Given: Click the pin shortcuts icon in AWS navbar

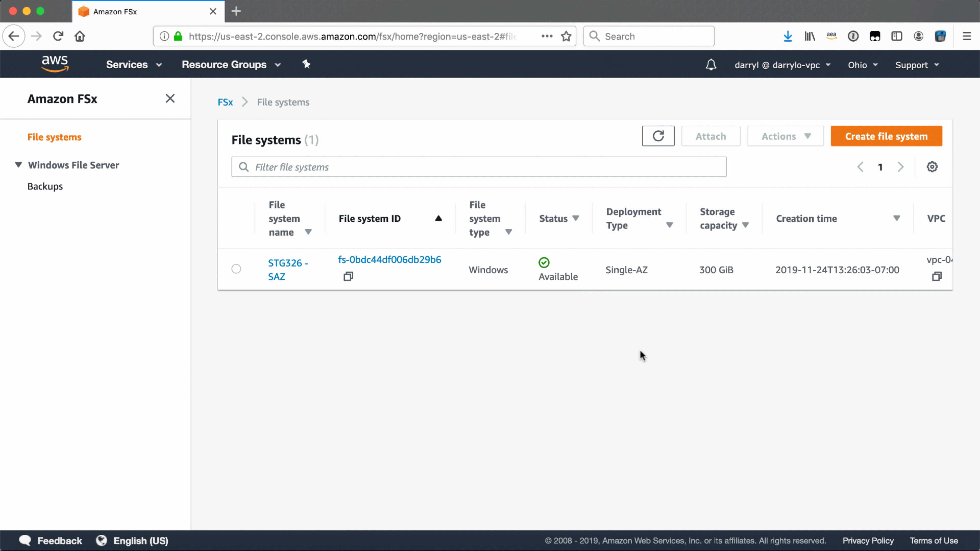Looking at the screenshot, I should [306, 64].
